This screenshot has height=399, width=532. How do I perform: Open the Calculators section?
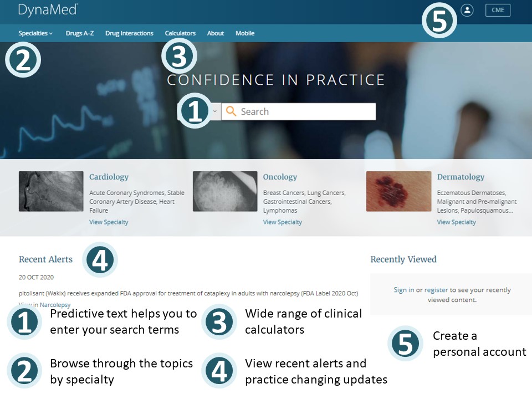(x=180, y=33)
